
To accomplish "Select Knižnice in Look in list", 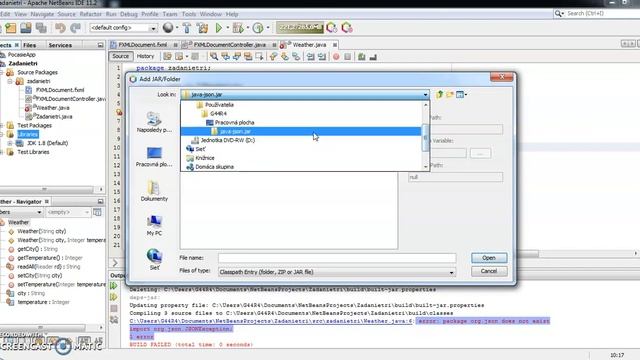I will pos(204,158).
